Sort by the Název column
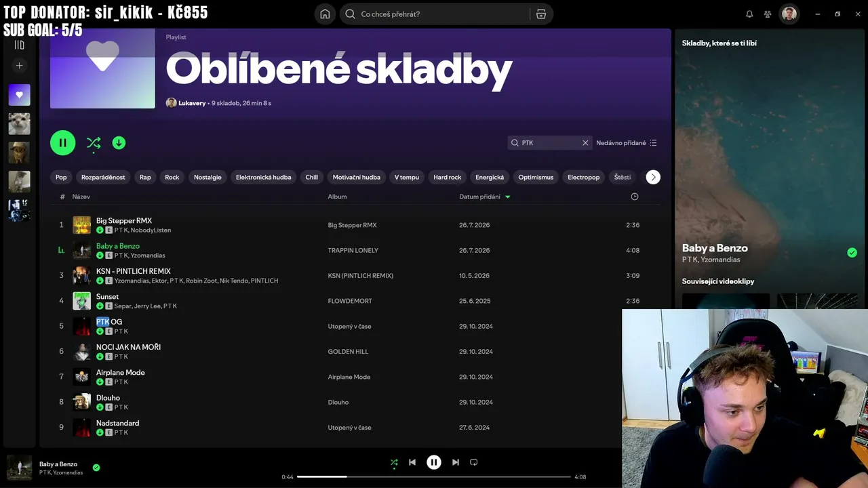 click(81, 197)
